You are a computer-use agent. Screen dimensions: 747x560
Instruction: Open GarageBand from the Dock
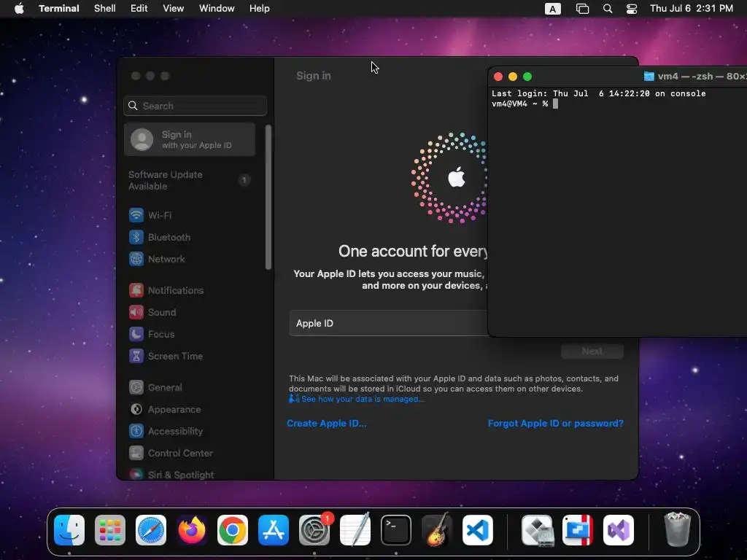[437, 530]
